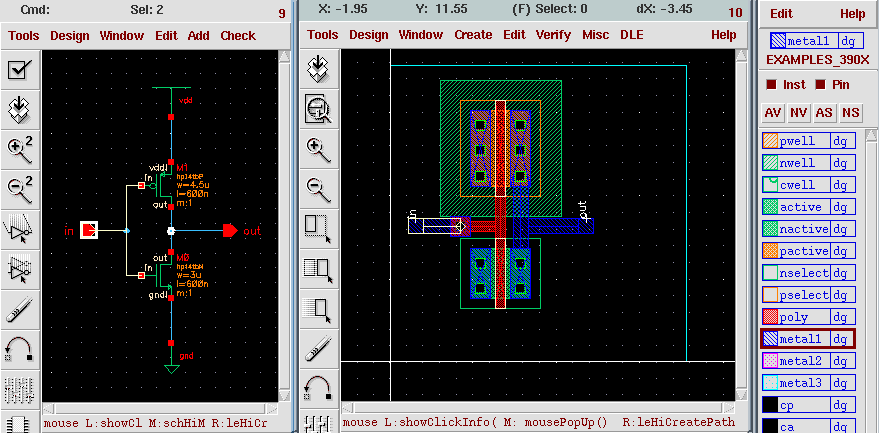Click NV none-visible button

click(798, 113)
